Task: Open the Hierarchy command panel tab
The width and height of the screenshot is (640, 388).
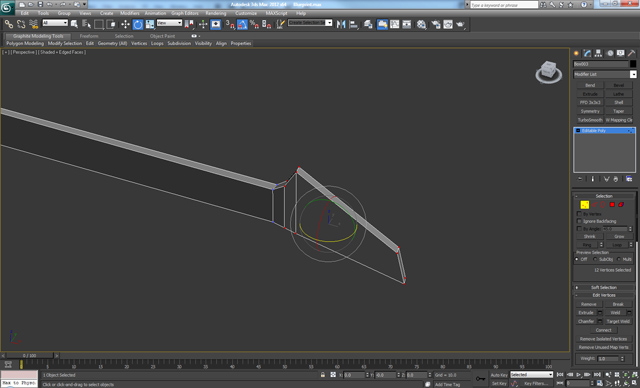Action: pyautogui.click(x=598, y=53)
